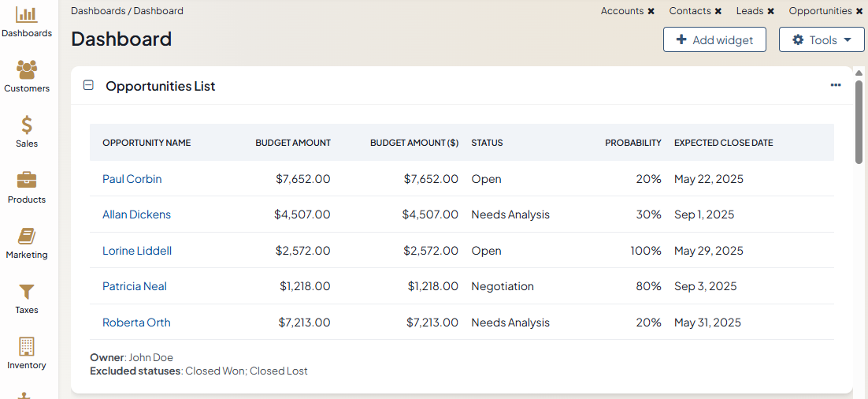Open the Contacts pinned tab
Viewport: 868px width, 399px height.
pyautogui.click(x=691, y=11)
